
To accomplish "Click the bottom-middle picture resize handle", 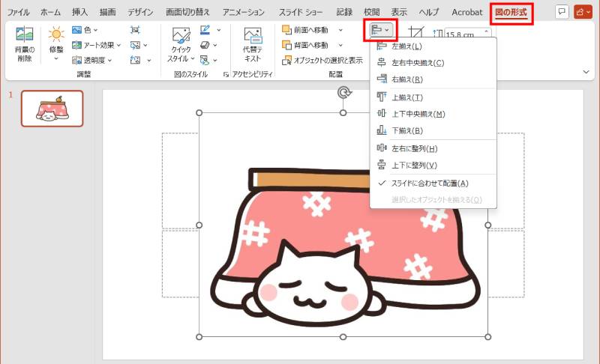I will 343,337.
